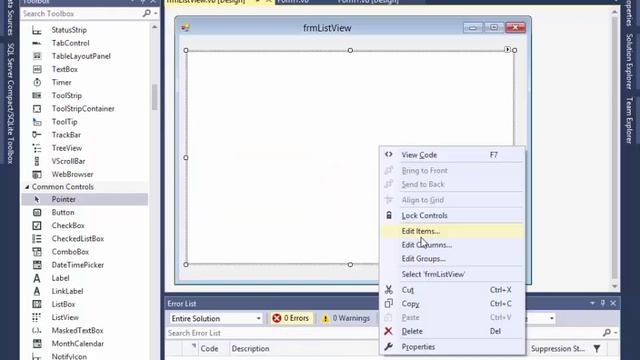Open the Error List window position dropdown
This screenshot has height=360, width=640.
click(592, 303)
